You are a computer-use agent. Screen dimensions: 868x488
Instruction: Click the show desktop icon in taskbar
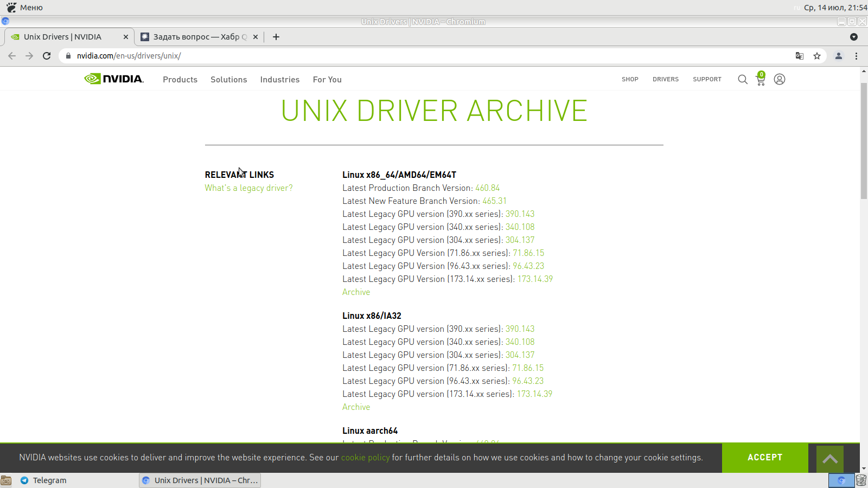click(6, 480)
